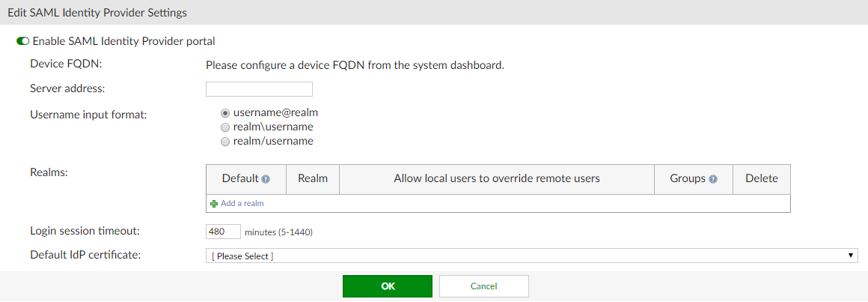Select the username@realm radio option
Viewport: 868px width, 302px height.
pos(225,113)
